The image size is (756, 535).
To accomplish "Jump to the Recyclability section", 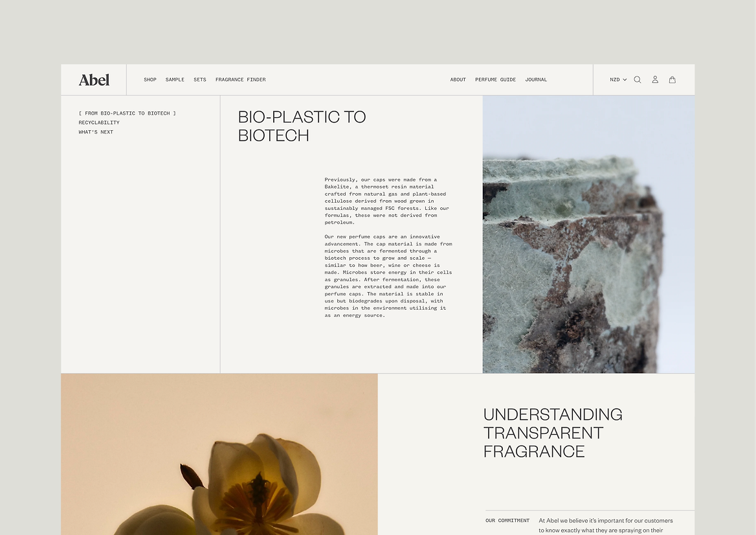I will [x=99, y=122].
